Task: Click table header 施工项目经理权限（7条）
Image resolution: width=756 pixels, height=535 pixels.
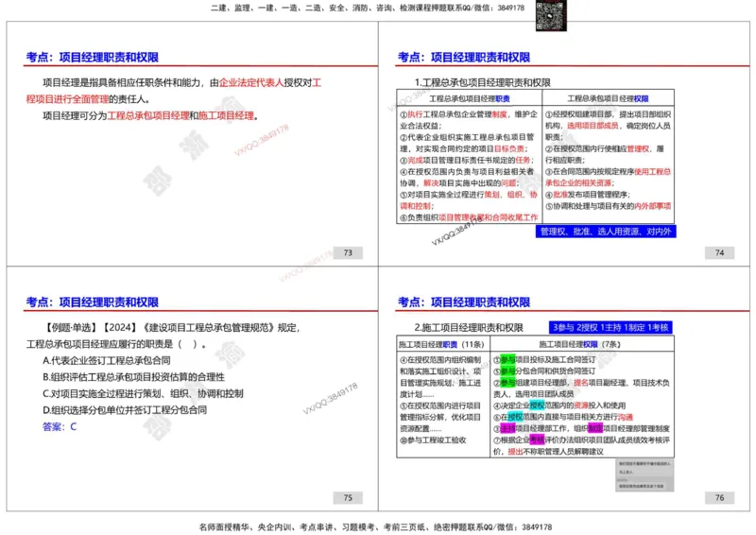Action: tap(580, 344)
